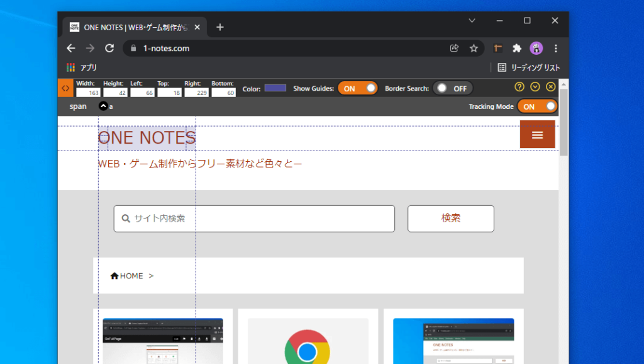Click the help question mark on the ruler bar

point(518,88)
